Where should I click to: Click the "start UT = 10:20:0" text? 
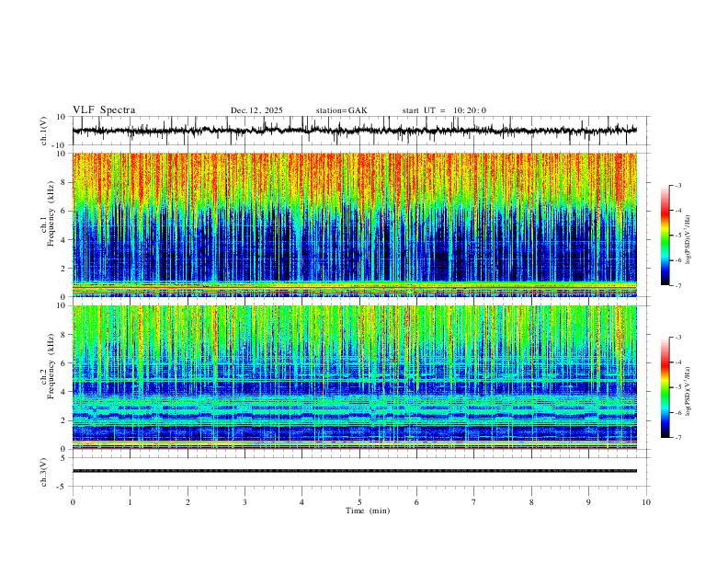click(x=444, y=110)
